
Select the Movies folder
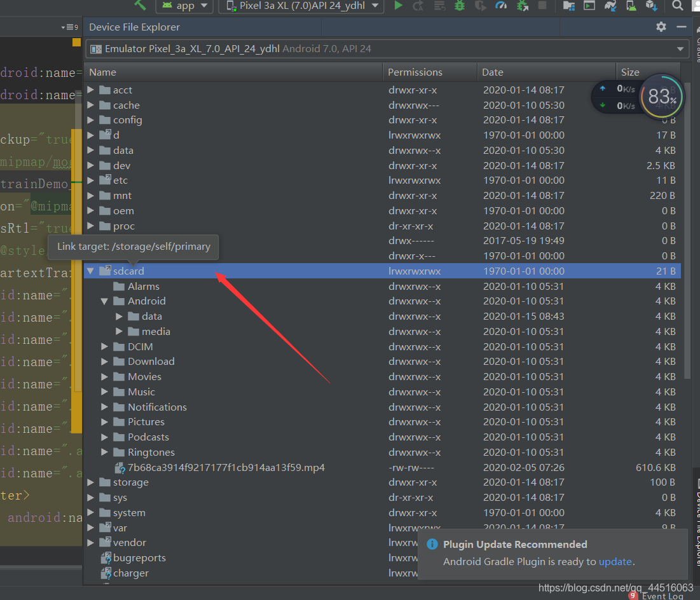[145, 377]
